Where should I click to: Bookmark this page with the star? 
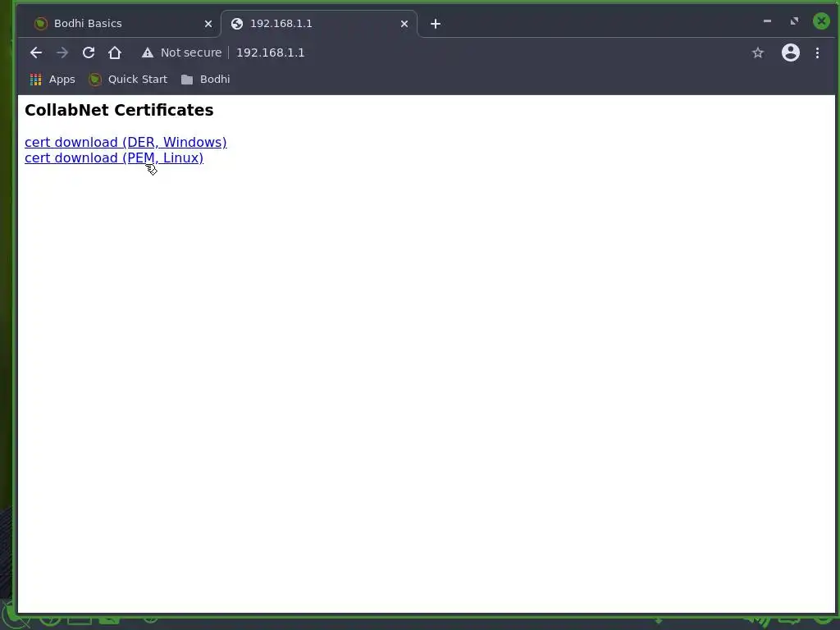(757, 52)
